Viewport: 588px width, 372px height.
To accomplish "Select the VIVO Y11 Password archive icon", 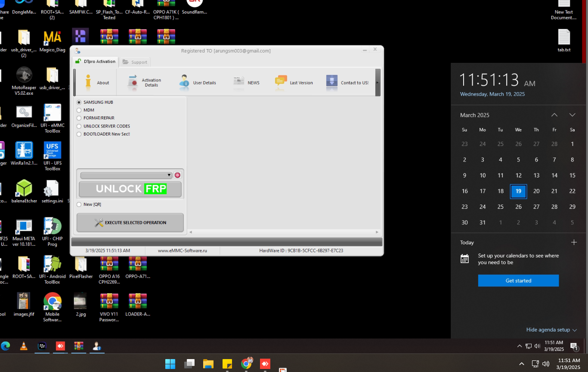I will click(x=109, y=307).
